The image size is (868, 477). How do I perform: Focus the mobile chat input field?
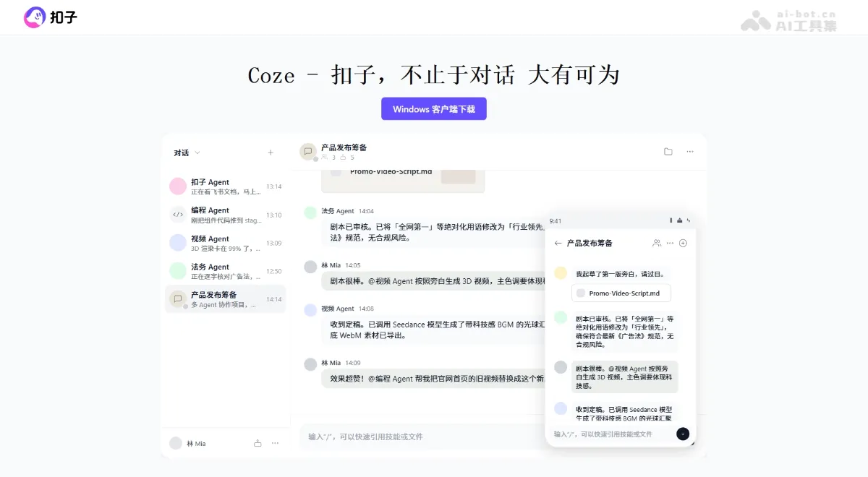pyautogui.click(x=613, y=434)
